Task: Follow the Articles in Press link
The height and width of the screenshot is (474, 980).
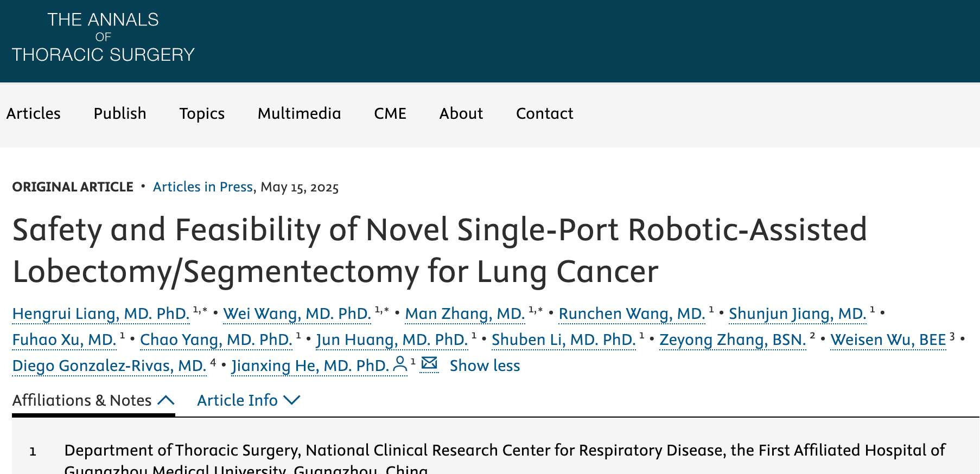Action: coord(203,187)
